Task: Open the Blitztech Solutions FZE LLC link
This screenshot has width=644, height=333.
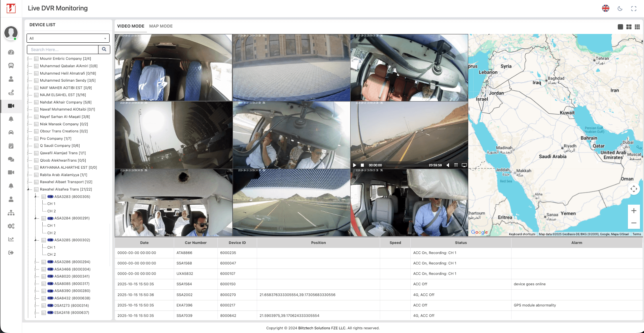Action: pos(322,328)
